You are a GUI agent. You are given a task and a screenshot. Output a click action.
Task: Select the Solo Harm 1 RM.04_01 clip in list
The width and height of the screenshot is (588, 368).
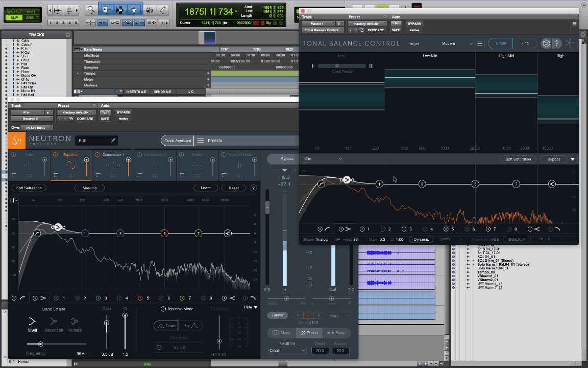(x=503, y=264)
